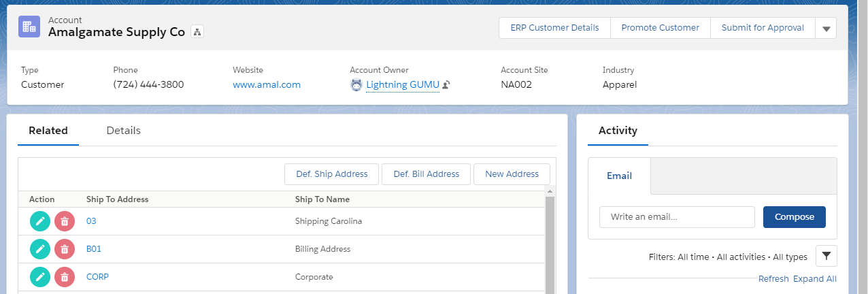The height and width of the screenshot is (294, 868).
Task: Edit the CORP Corporate address row
Action: coord(40,277)
